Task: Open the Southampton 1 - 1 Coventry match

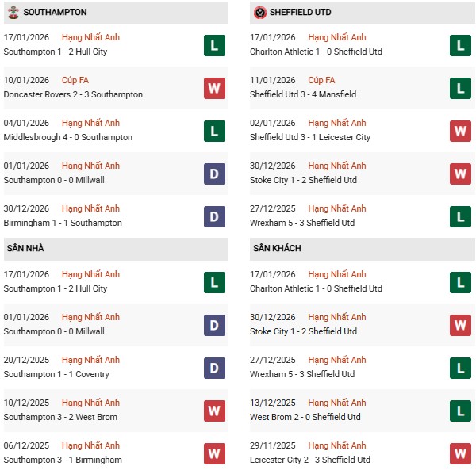Action: 56,374
